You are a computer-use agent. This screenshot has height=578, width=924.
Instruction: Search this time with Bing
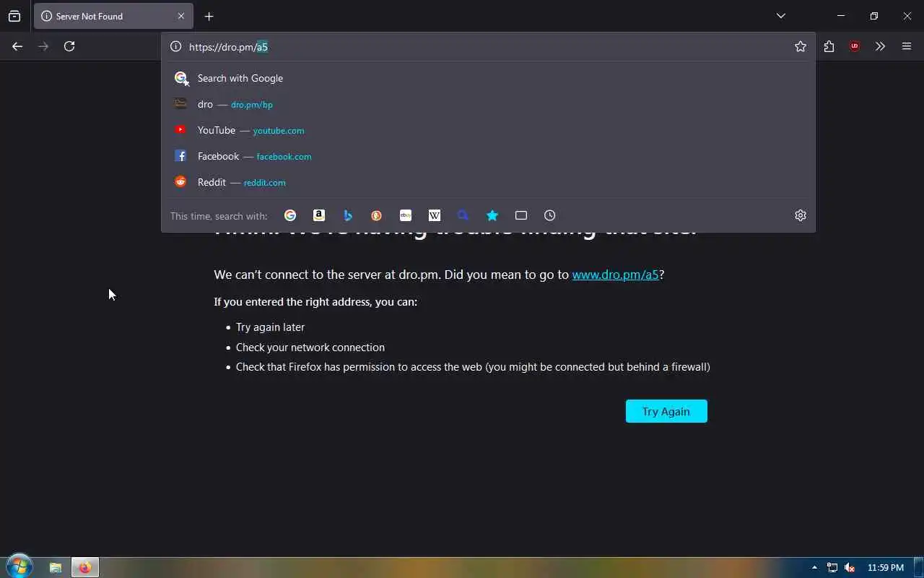point(348,215)
